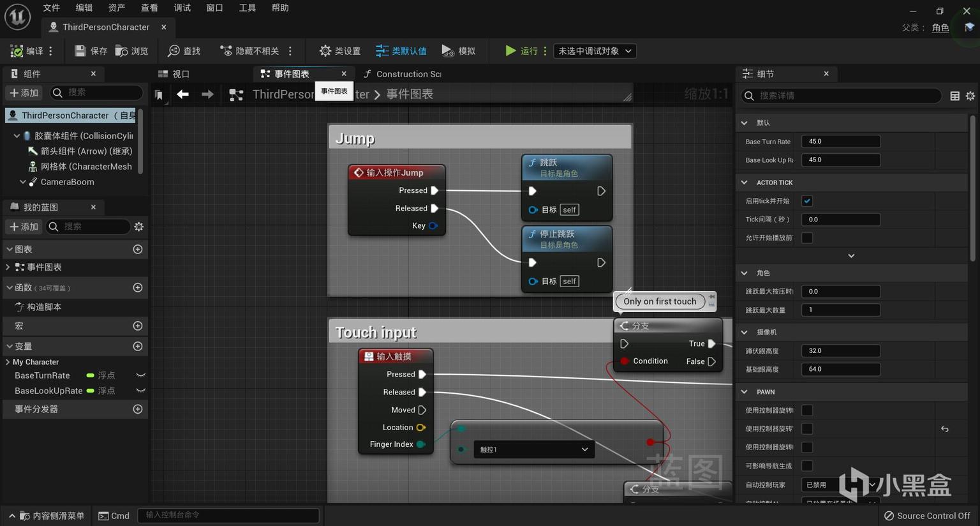This screenshot has width=980, height=526.
Task: Collapse the ACTOR TICK section
Action: 745,183
